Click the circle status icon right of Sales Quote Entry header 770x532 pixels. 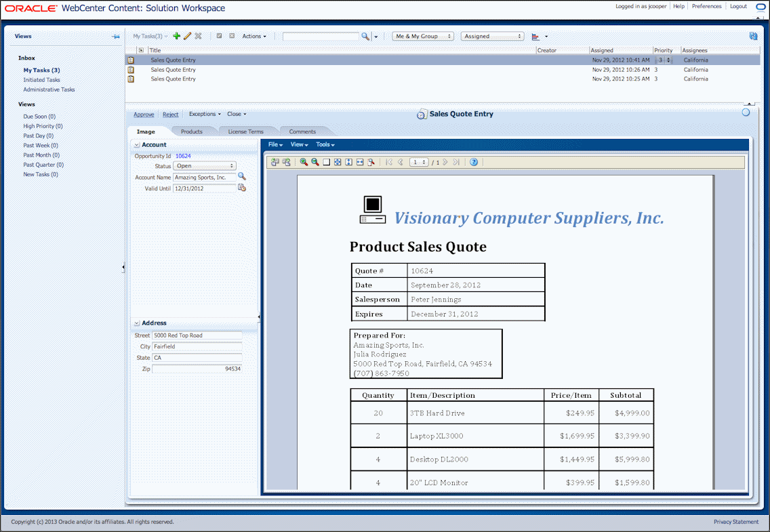pyautogui.click(x=746, y=112)
